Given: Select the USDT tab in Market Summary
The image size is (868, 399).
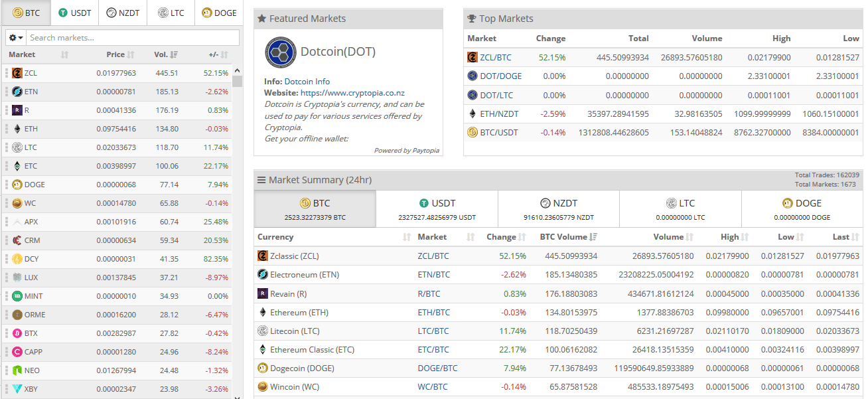Looking at the screenshot, I should point(437,209).
